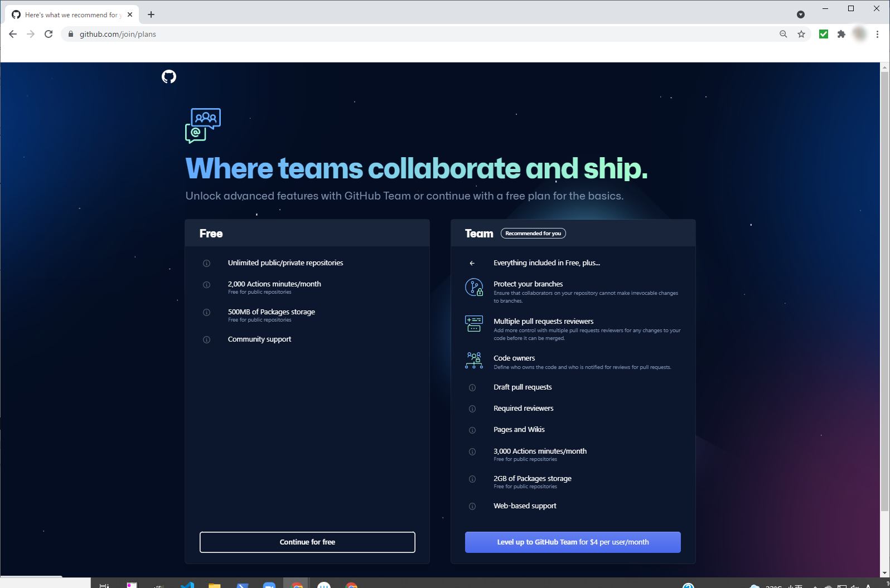The height and width of the screenshot is (588, 890).
Task: Click the zoom magnifier in address bar
Action: point(783,34)
